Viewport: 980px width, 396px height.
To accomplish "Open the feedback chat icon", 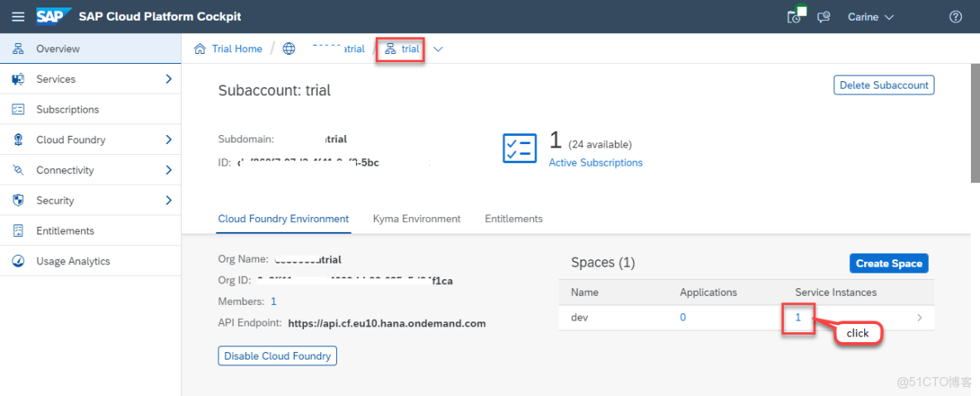I will 824,17.
